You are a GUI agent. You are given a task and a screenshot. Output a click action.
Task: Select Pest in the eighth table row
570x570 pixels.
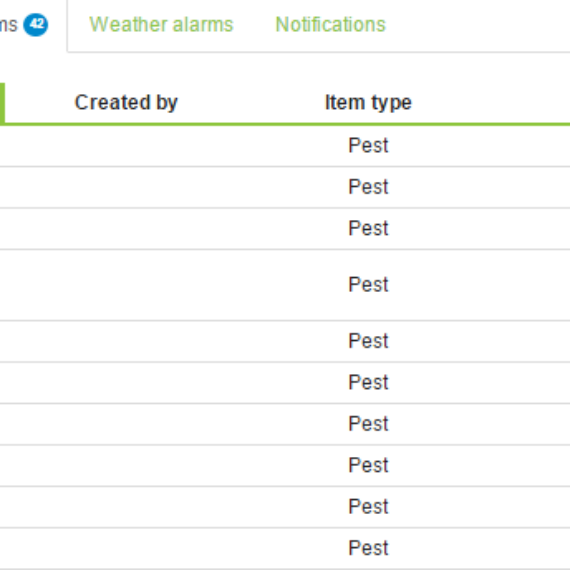click(368, 465)
